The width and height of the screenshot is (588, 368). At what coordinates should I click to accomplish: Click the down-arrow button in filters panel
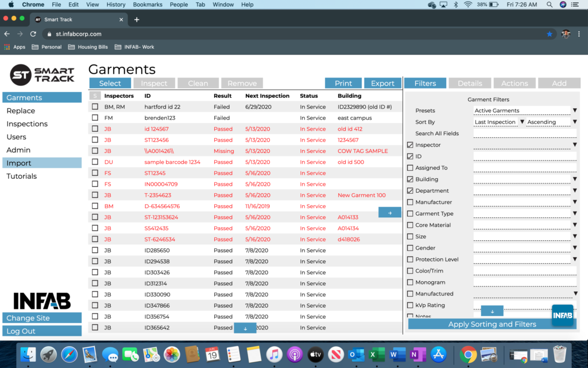click(492, 311)
